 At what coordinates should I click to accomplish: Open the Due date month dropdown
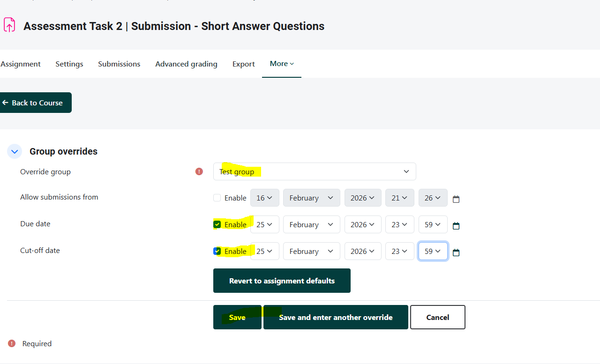pyautogui.click(x=311, y=224)
